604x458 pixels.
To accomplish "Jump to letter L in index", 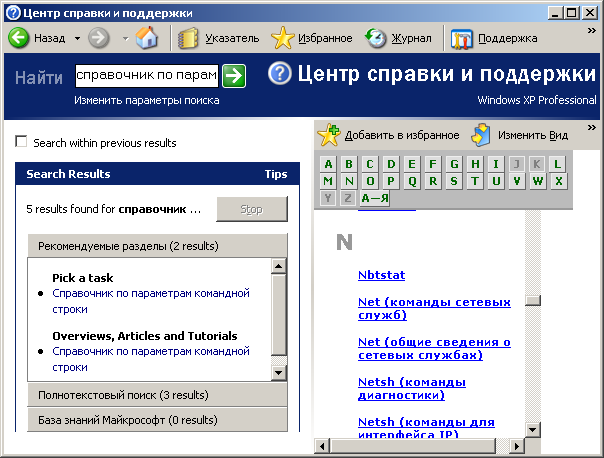I will tap(557, 164).
